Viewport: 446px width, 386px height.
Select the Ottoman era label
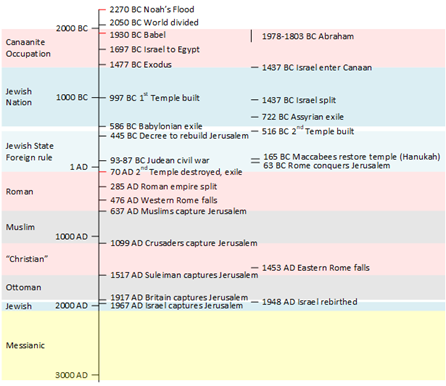coord(23,287)
